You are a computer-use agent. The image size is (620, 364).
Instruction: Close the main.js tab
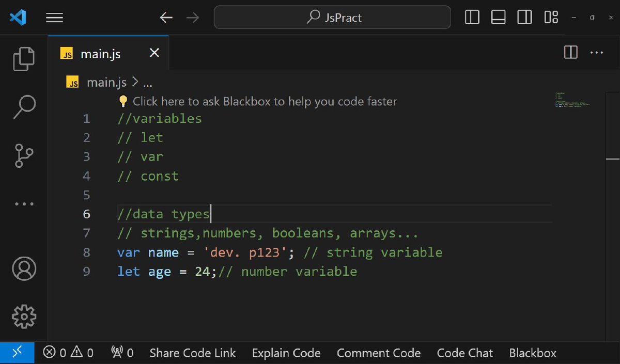[x=154, y=53]
